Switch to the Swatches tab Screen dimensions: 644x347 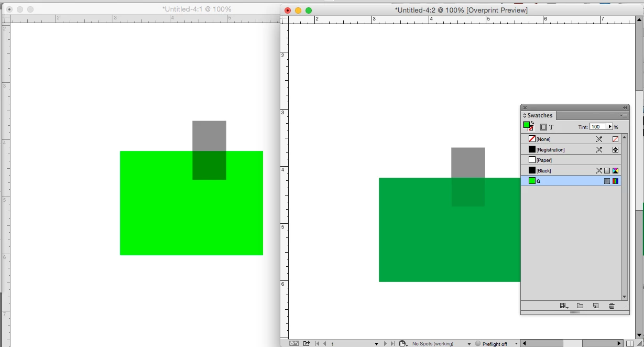pos(539,115)
